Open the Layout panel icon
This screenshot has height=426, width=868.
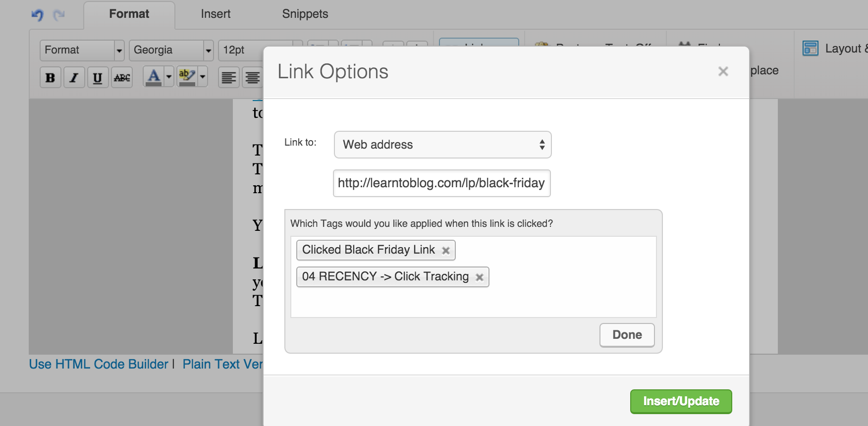click(x=811, y=48)
